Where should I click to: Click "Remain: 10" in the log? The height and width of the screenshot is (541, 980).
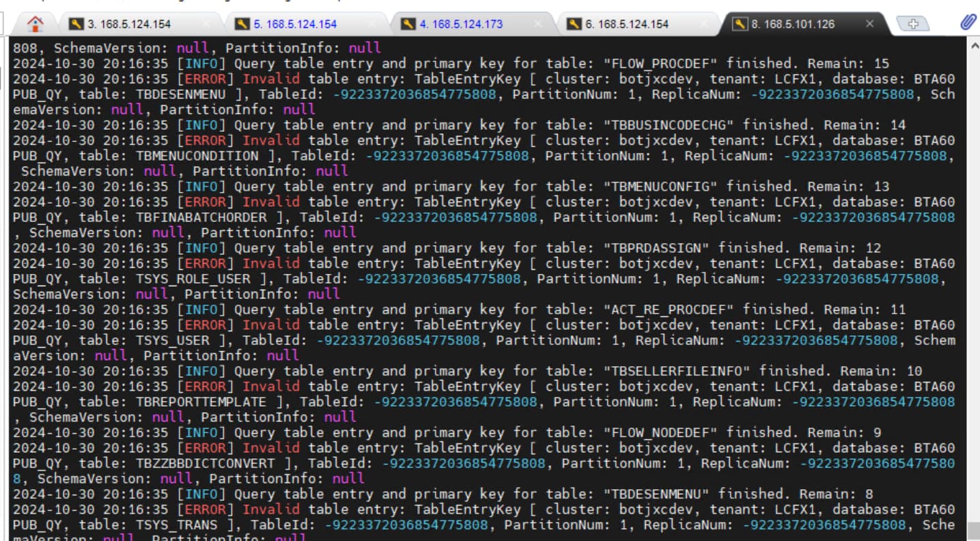(881, 371)
